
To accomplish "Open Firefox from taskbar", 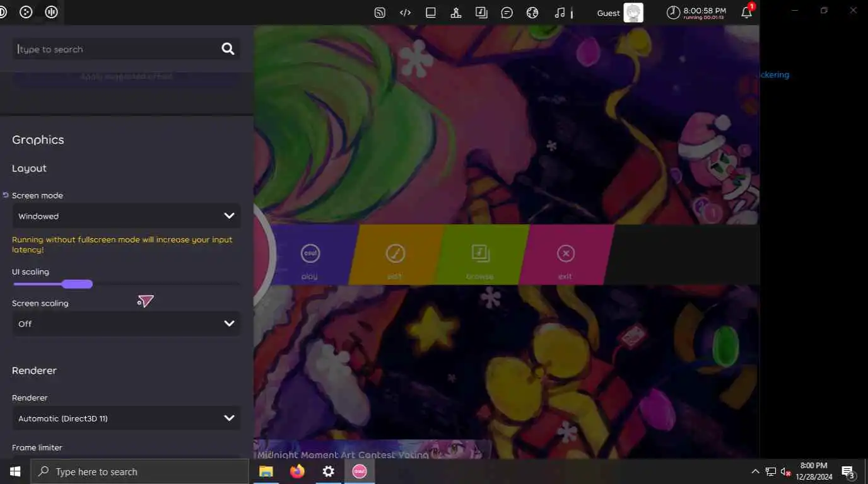I will tap(297, 471).
